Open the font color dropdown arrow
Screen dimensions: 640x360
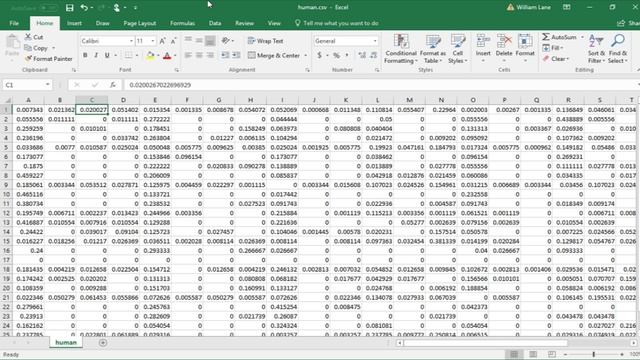pyautogui.click(x=176, y=56)
